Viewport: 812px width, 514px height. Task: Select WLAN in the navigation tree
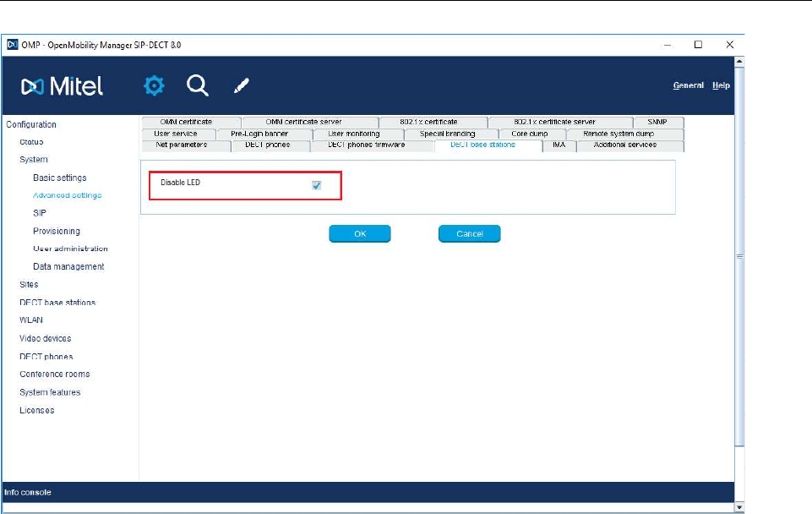(31, 320)
